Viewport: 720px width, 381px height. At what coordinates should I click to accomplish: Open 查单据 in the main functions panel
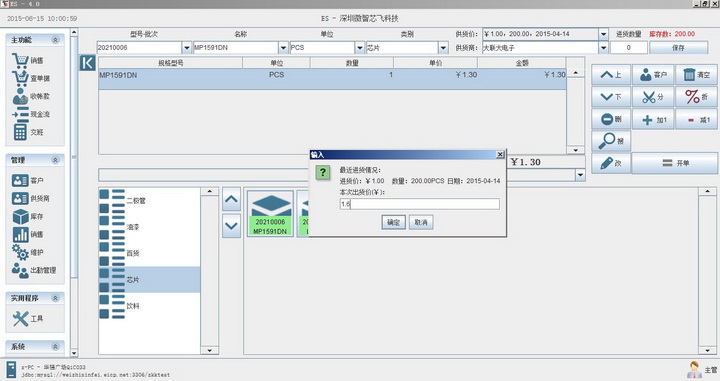(30, 78)
